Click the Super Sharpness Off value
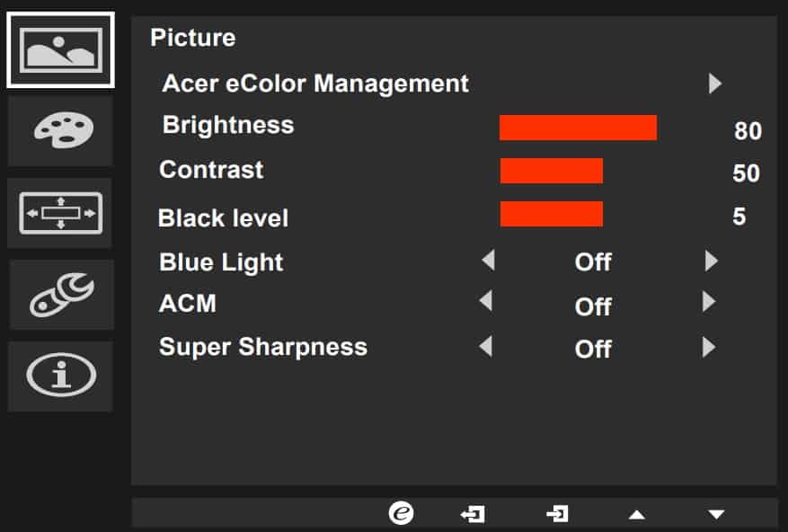Screen dimensions: 788x532 [593, 349]
